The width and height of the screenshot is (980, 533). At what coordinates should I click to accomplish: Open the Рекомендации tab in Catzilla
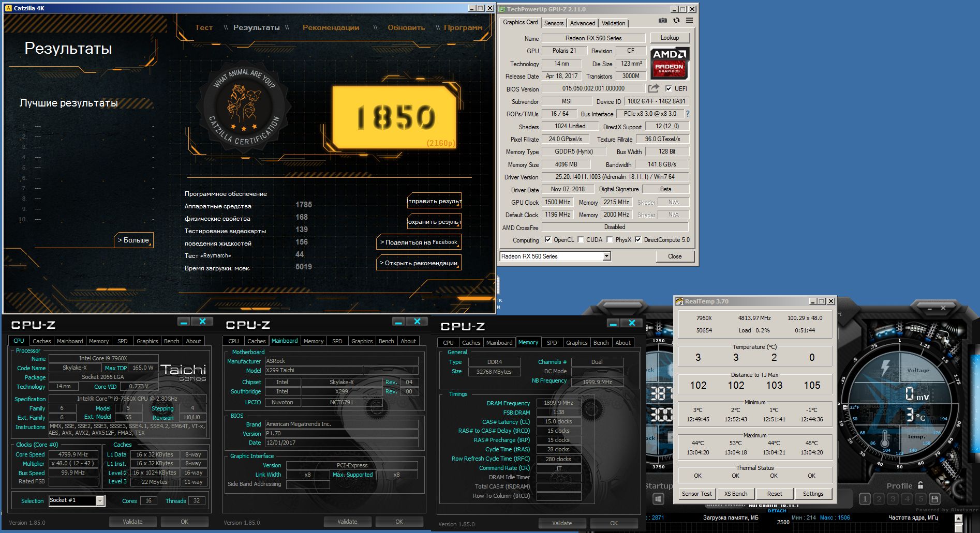331,27
